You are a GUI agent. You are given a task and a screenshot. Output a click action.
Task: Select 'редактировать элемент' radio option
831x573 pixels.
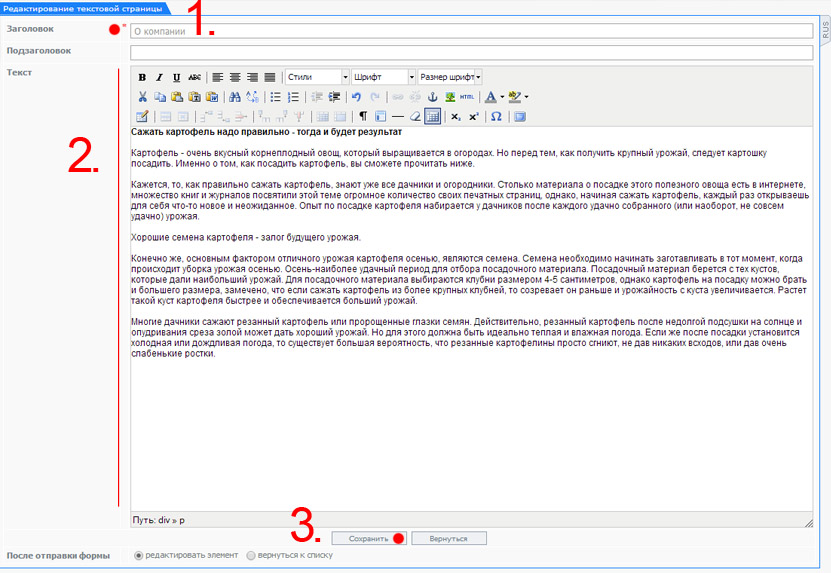click(x=139, y=555)
